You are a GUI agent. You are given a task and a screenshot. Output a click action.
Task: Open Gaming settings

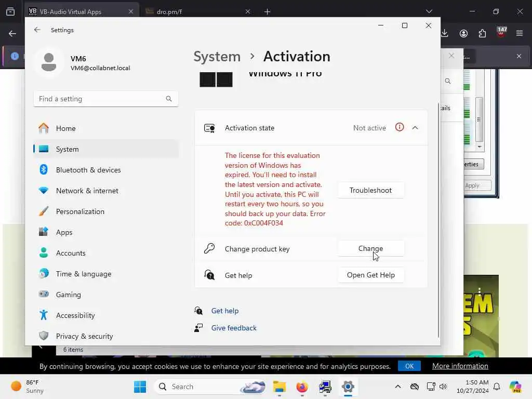106,295
